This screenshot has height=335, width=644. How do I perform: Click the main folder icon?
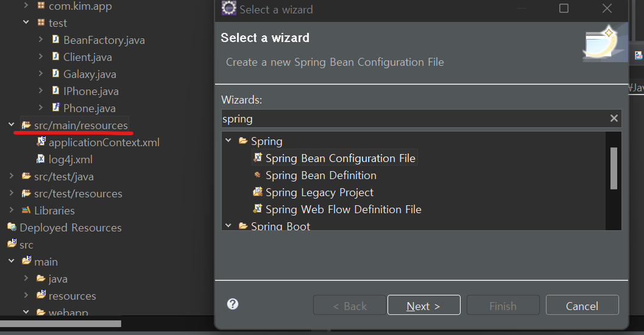click(26, 261)
